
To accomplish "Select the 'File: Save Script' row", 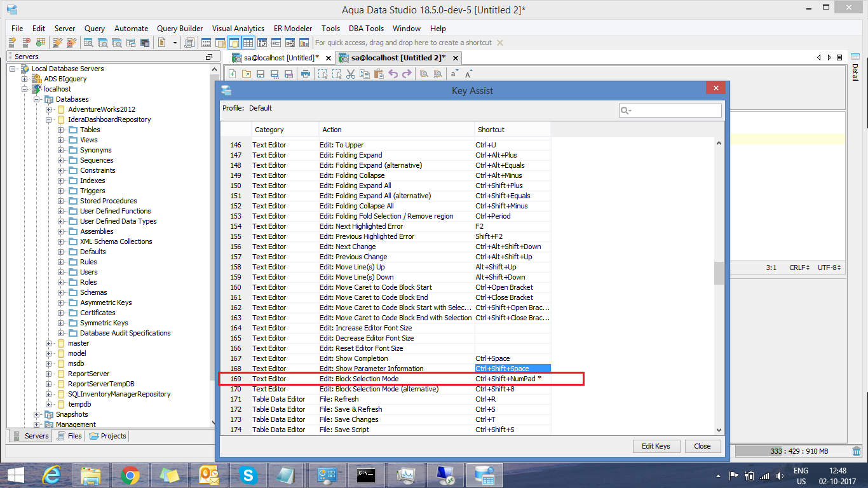I will tap(385, 430).
